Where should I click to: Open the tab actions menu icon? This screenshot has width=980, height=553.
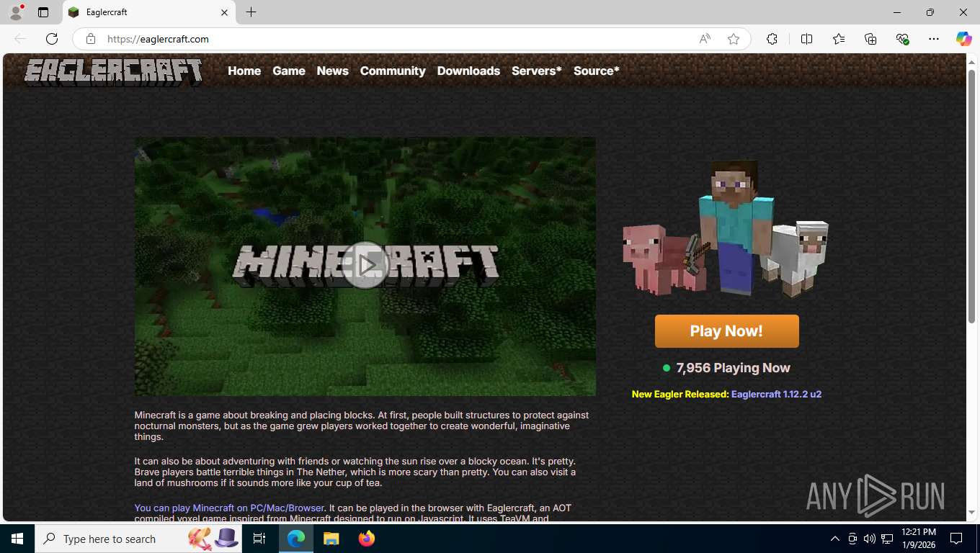click(43, 12)
